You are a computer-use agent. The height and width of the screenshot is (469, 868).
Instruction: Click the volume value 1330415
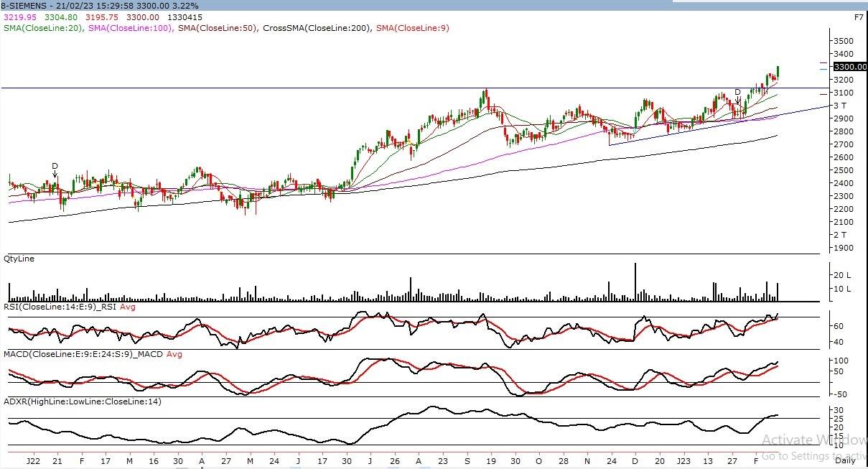coord(185,17)
